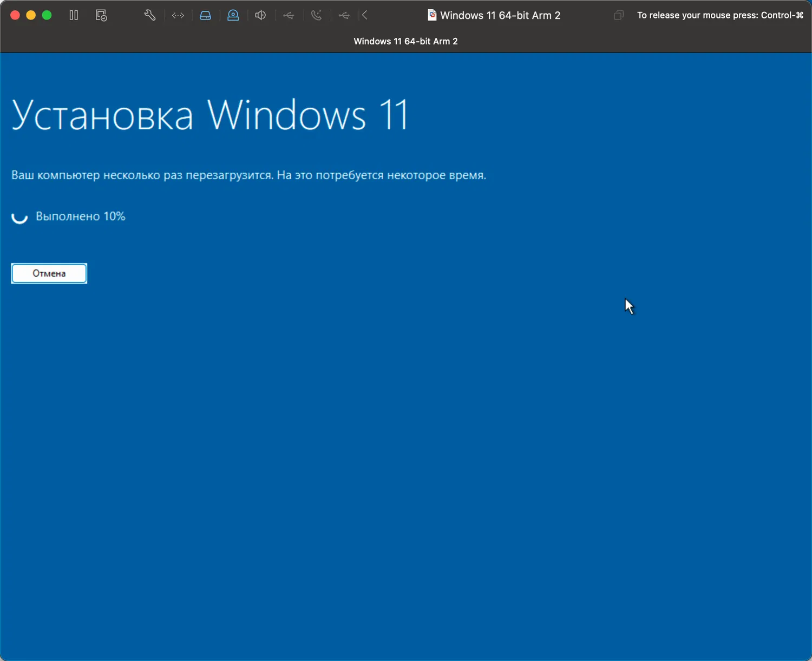Viewport: 812px width, 661px height.
Task: Click the blue CD/DVD drive icon
Action: tap(233, 15)
